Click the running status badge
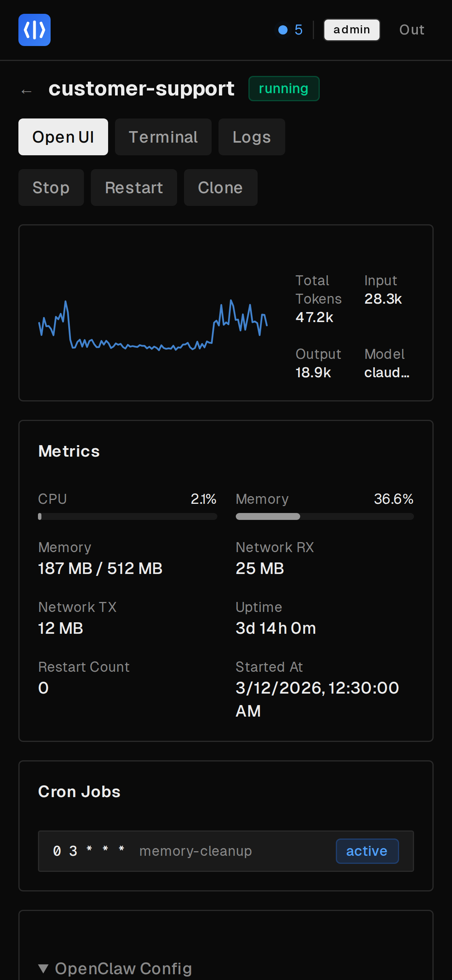This screenshot has height=980, width=452. click(x=284, y=89)
